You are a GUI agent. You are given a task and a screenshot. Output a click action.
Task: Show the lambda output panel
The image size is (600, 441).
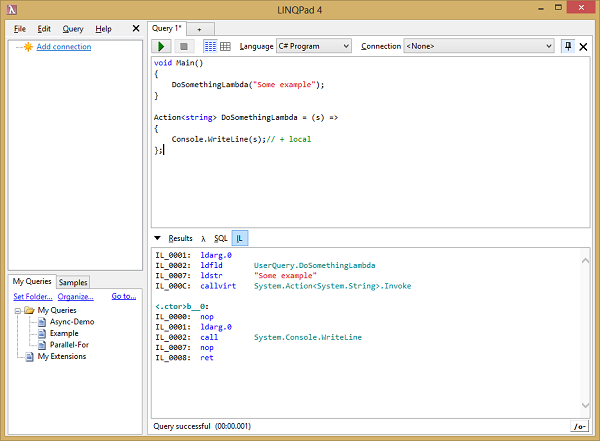(203, 238)
